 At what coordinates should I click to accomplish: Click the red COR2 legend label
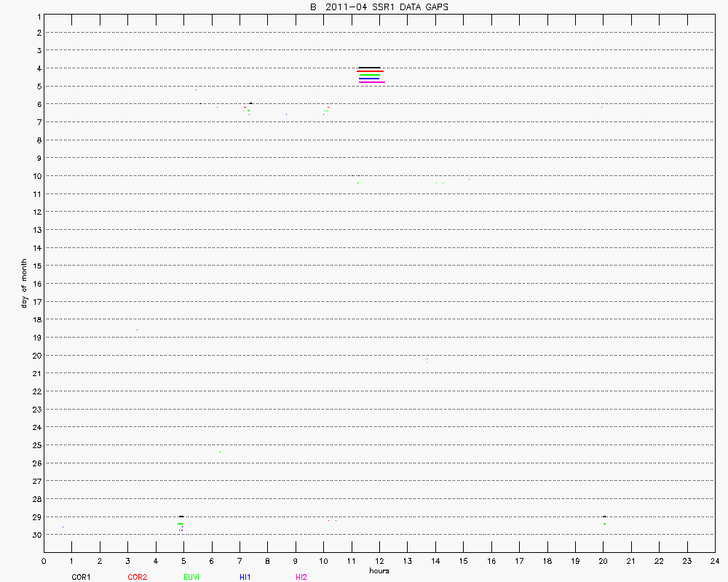click(137, 577)
